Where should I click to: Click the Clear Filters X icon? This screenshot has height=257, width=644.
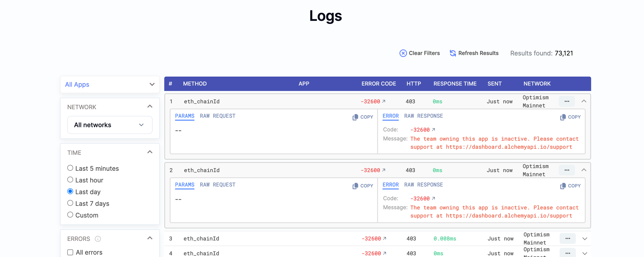click(x=403, y=53)
